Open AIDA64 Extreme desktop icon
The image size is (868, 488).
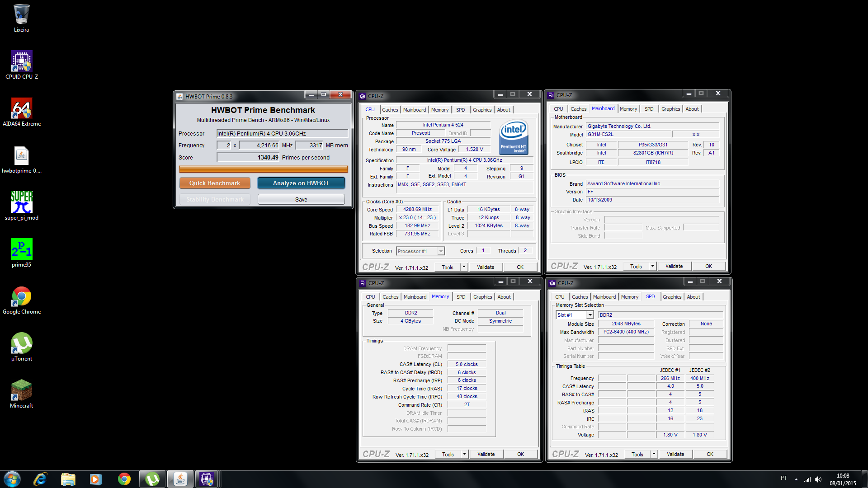tap(21, 112)
